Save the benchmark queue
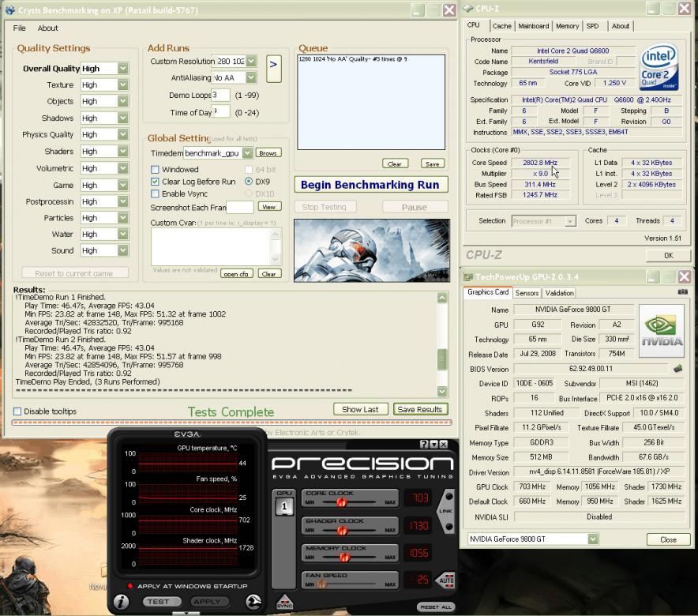 tap(432, 163)
